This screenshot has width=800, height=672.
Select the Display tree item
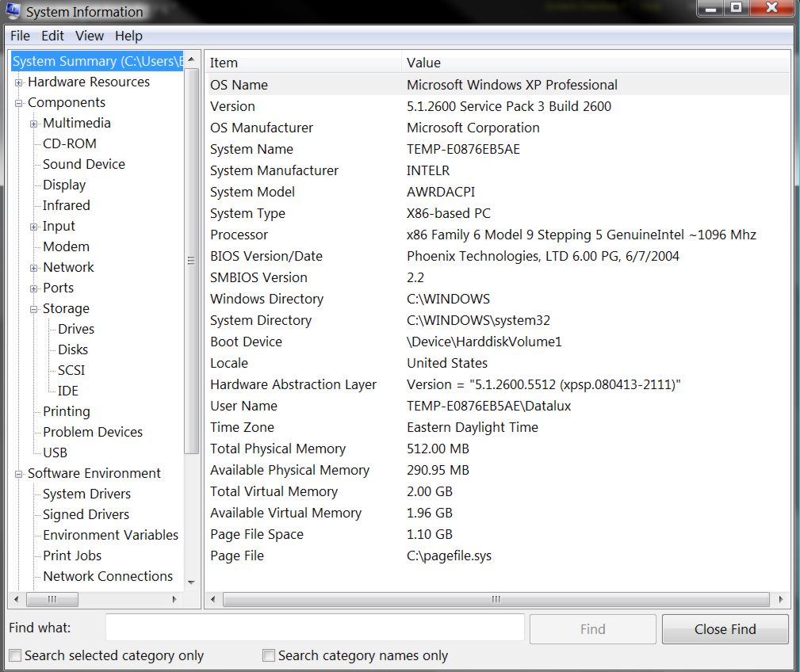[64, 185]
